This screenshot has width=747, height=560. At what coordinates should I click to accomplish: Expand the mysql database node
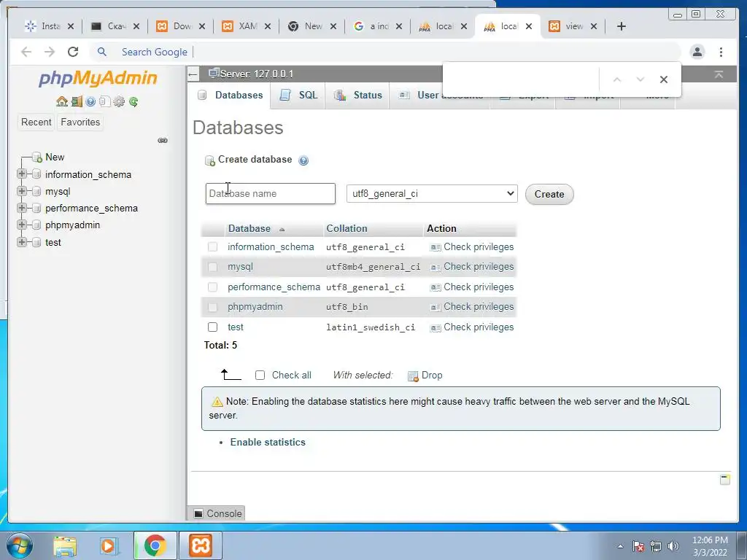click(x=21, y=191)
